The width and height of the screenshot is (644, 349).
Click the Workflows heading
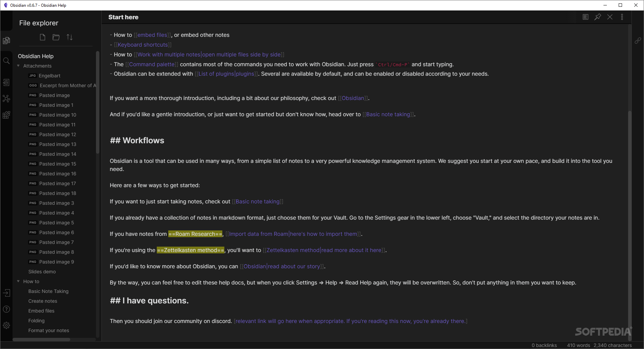[137, 141]
